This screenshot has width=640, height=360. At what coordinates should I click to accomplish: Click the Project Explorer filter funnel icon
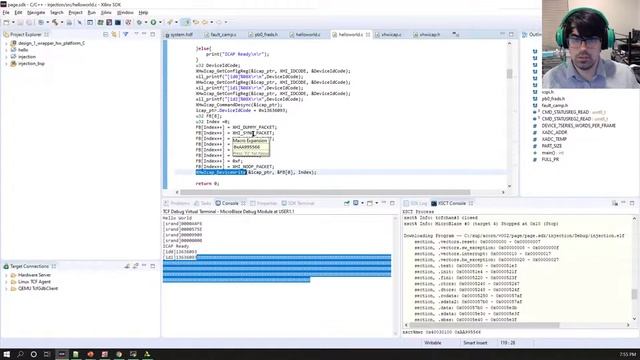tap(126, 35)
